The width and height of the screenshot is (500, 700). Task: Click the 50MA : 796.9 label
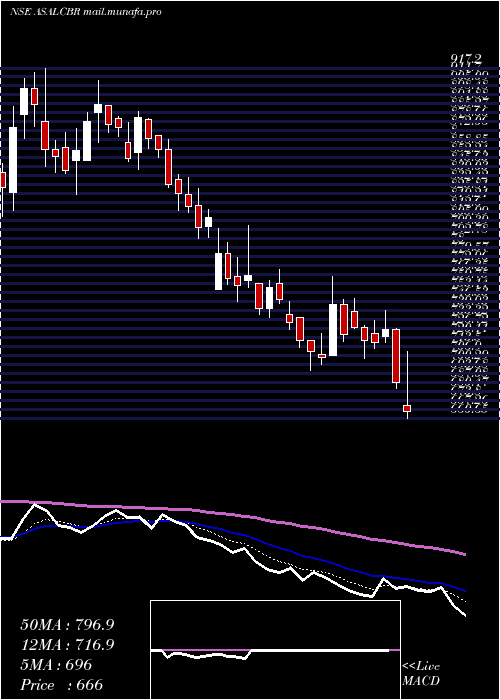click(67, 625)
